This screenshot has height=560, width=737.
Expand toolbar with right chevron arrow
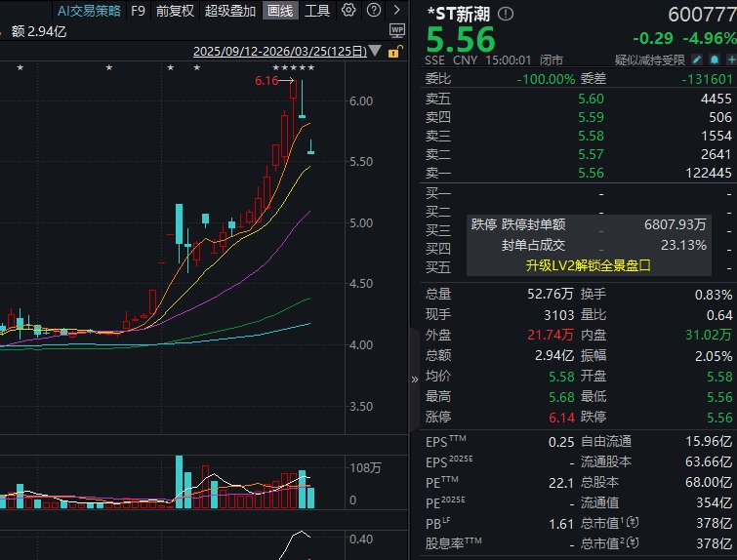(x=396, y=10)
